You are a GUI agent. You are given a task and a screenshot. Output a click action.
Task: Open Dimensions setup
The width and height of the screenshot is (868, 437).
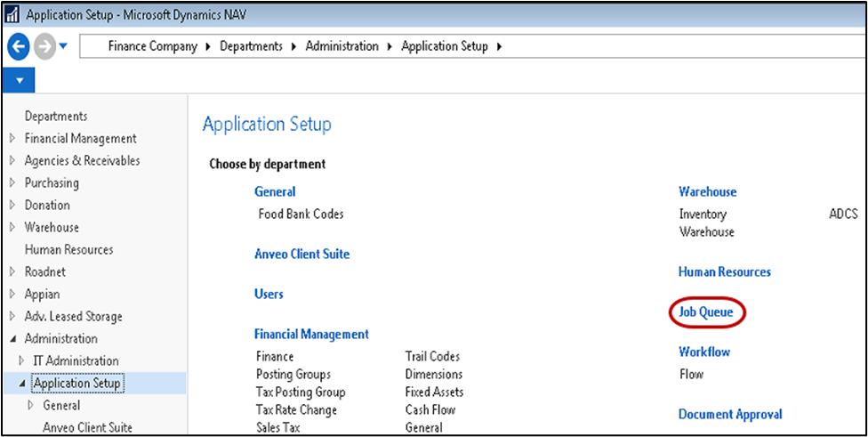(434, 375)
